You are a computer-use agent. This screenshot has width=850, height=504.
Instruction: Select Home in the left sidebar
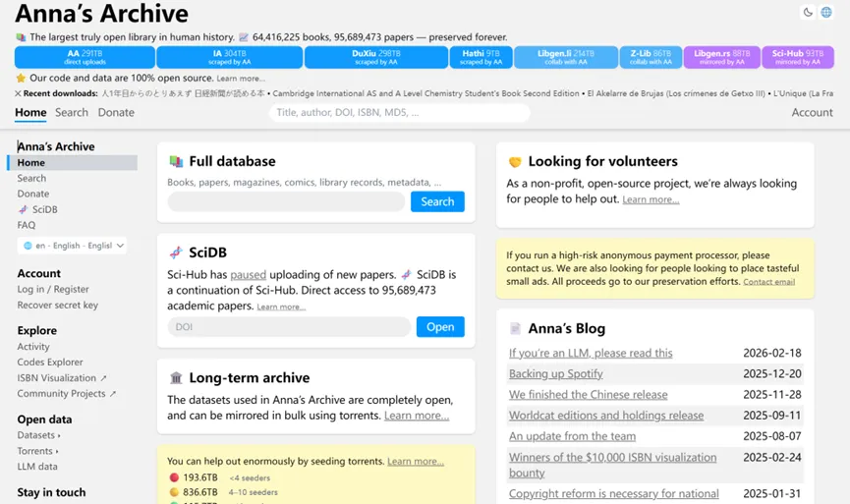point(73,162)
